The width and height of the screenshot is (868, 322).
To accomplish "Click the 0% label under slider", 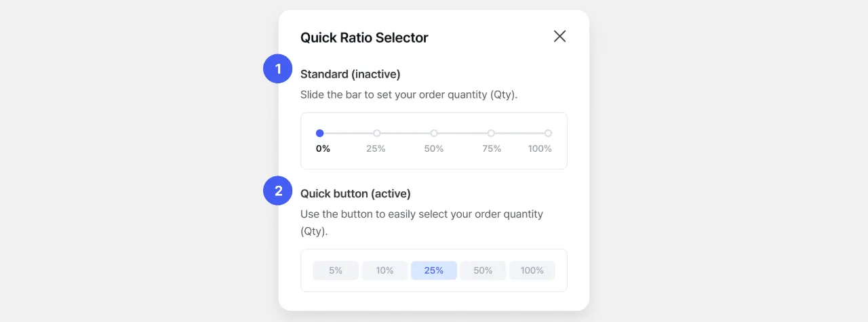I will [323, 148].
